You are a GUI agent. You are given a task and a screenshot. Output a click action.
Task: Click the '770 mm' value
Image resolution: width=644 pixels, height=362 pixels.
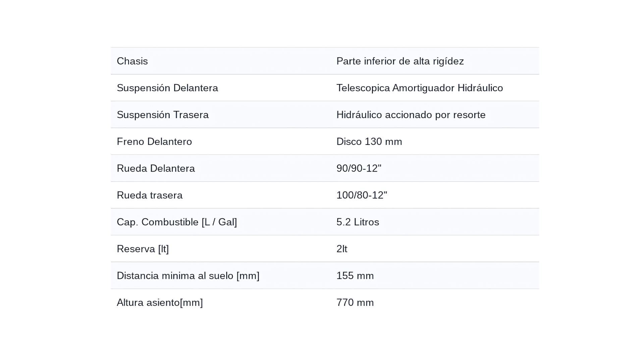click(355, 302)
